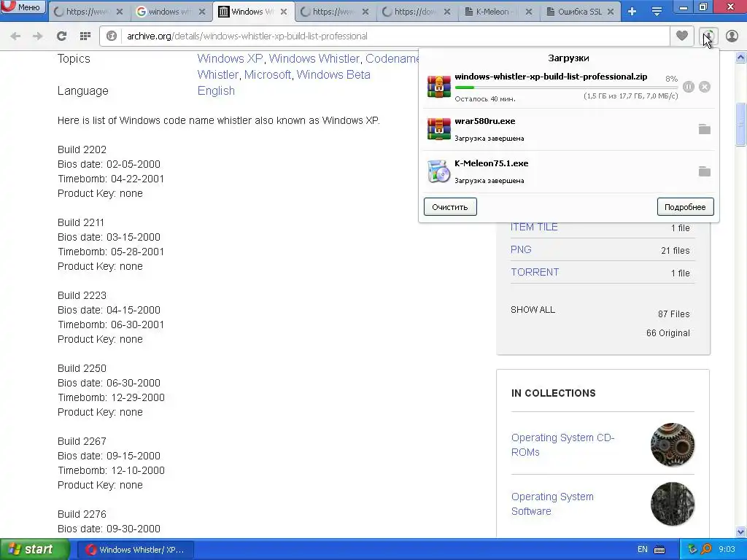Open the wrar580ru.exe download entry

click(x=485, y=121)
